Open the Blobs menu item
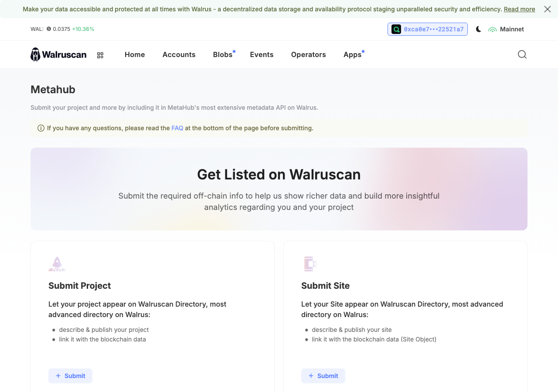This screenshot has height=392, width=558. (x=223, y=54)
